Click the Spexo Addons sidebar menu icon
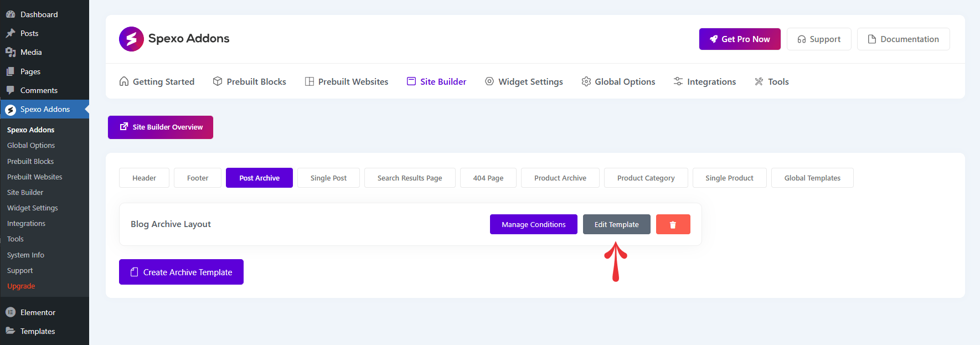The image size is (980, 345). (11, 110)
